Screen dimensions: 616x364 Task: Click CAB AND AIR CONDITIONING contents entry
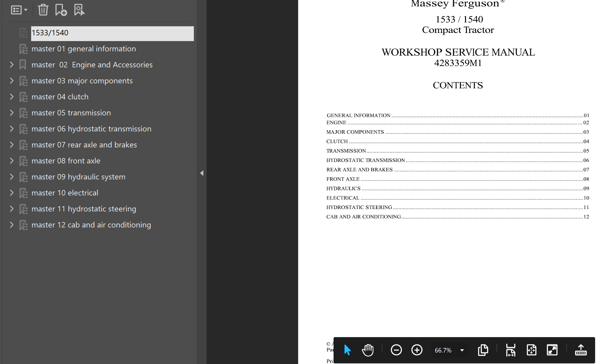[458, 217]
